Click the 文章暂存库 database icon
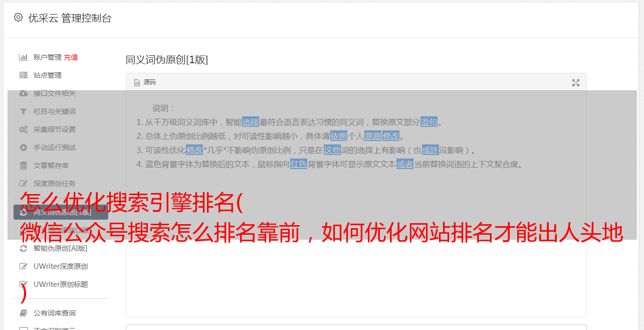This screenshot has width=644, height=330. click(23, 166)
